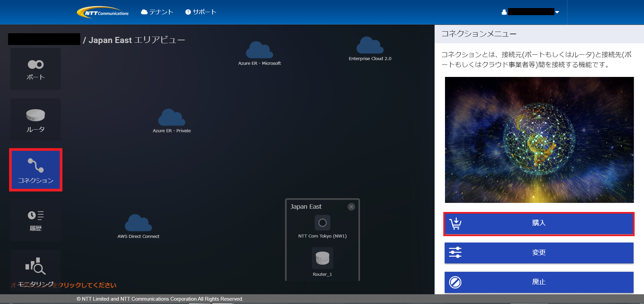Image resolution: width=644 pixels, height=304 pixels.
Task: Open the ポート (Port) sidebar menu
Action: pos(36,69)
